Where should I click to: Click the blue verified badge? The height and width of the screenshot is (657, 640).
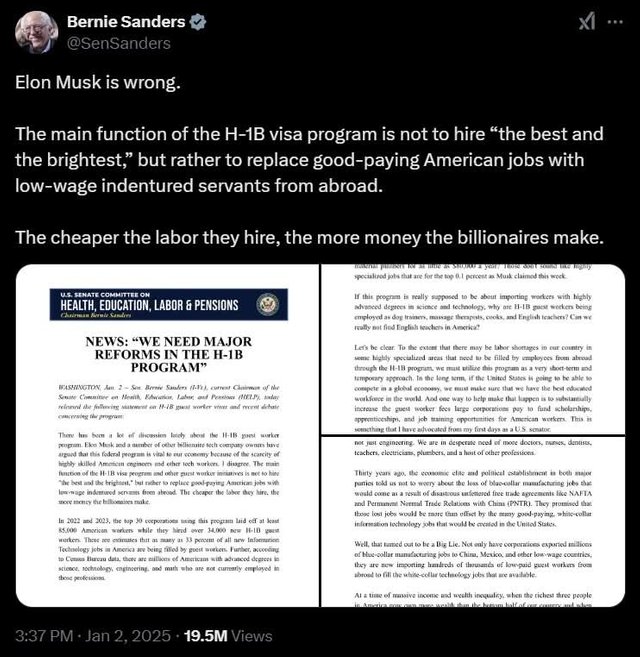point(198,22)
